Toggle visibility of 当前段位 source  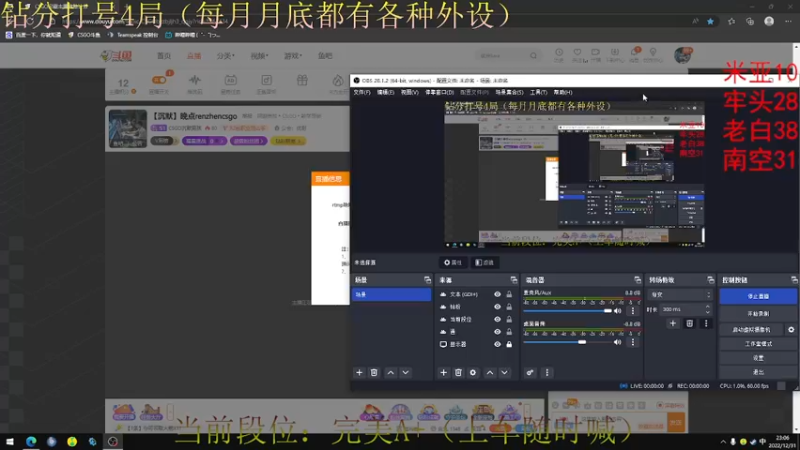click(x=497, y=319)
